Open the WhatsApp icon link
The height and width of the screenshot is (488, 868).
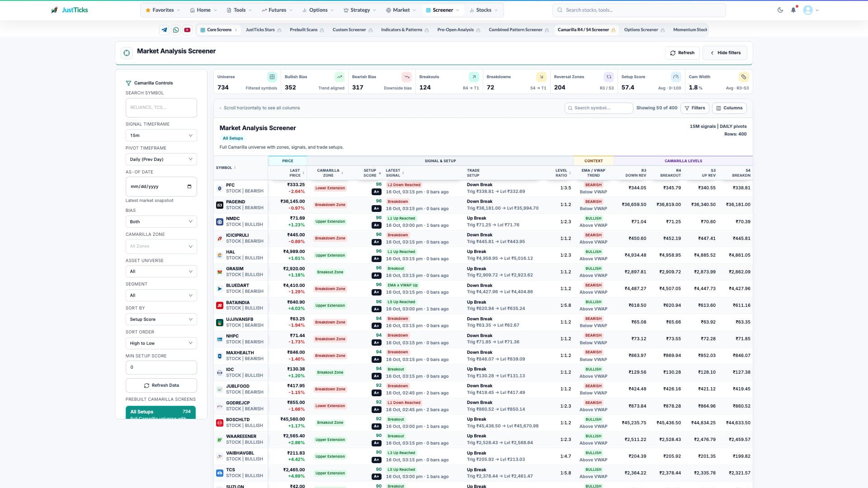tap(176, 30)
